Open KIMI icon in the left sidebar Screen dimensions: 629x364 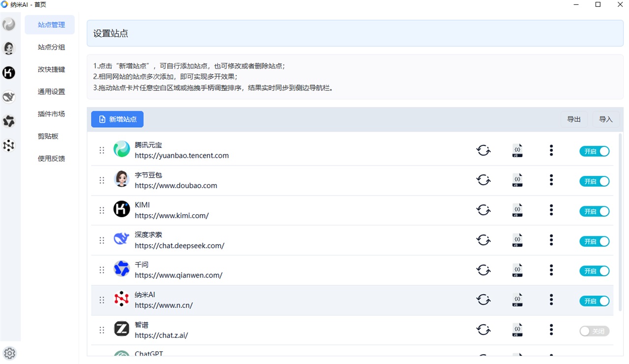pos(9,73)
